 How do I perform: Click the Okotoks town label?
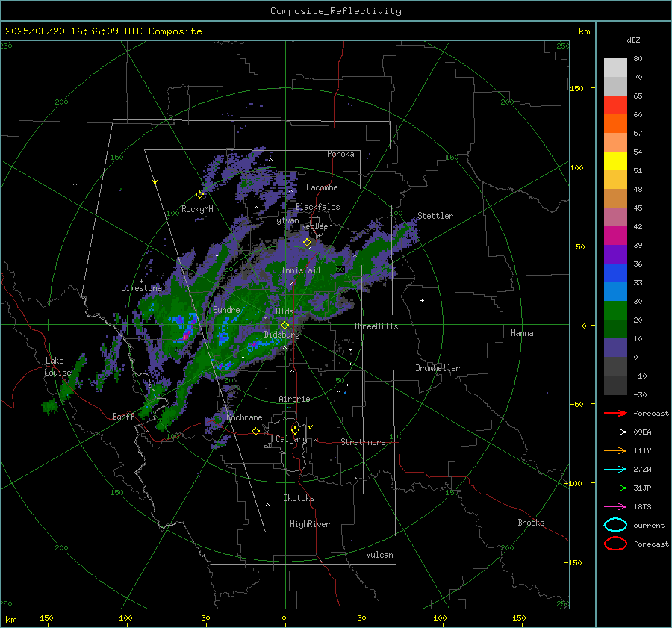[x=299, y=498]
